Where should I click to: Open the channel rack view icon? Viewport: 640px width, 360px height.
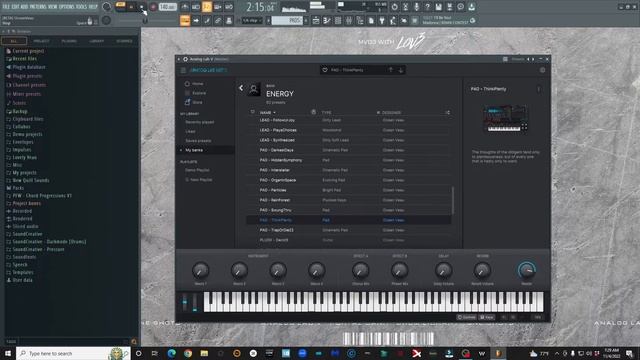tap(338, 20)
